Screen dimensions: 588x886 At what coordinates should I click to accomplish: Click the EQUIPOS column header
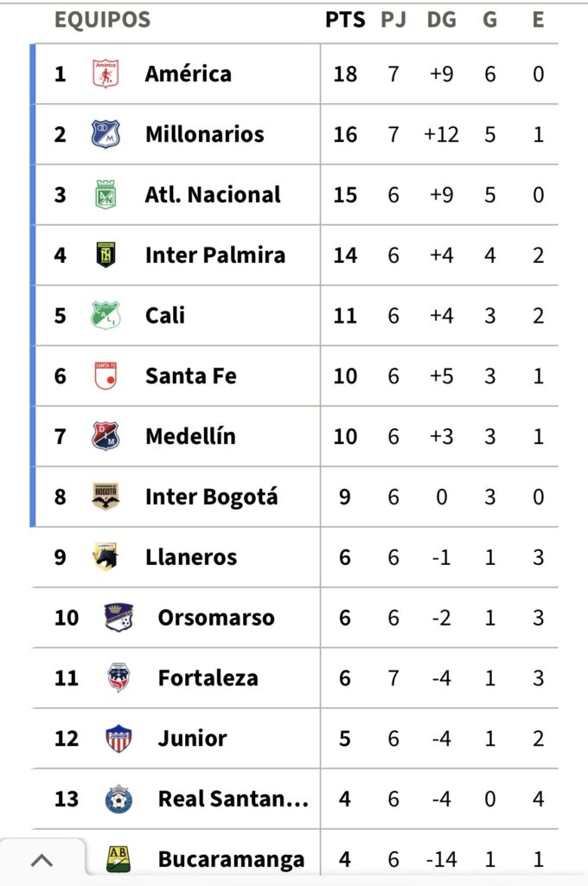point(102,20)
